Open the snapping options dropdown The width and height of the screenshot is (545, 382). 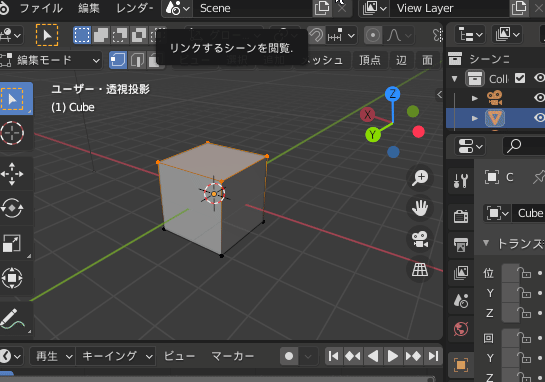tap(342, 35)
